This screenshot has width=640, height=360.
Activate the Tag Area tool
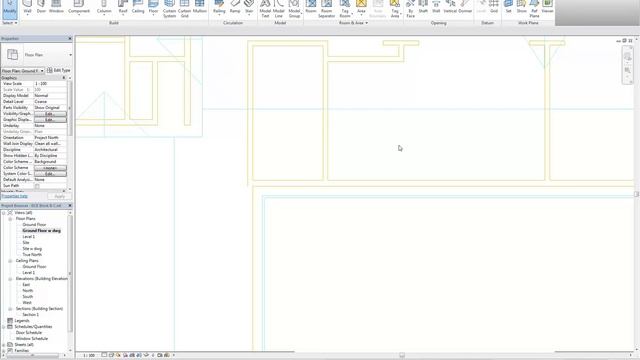[x=395, y=9]
